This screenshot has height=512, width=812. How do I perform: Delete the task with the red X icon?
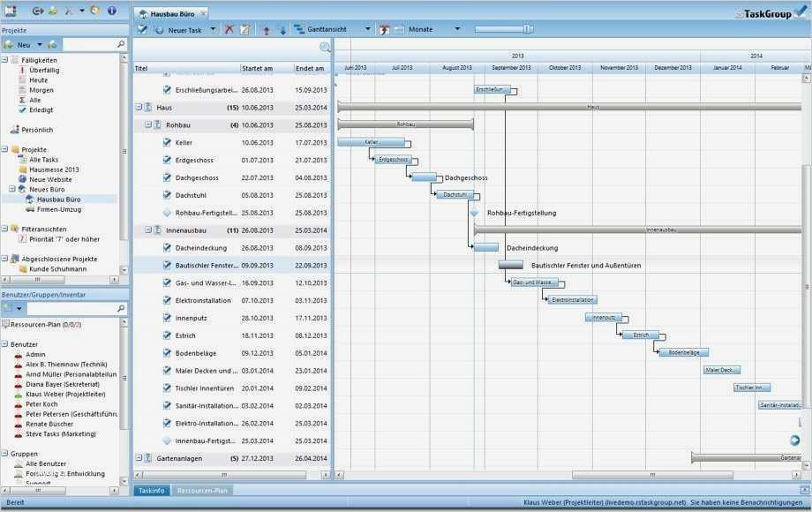point(229,29)
